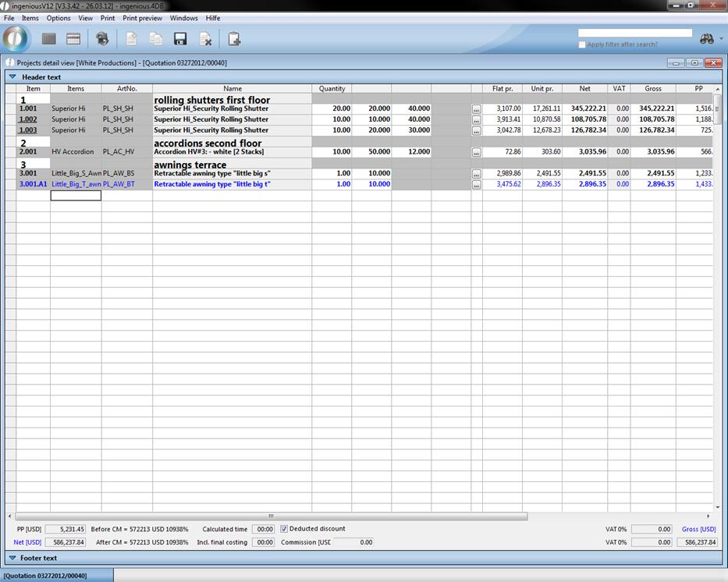
Task: Expand the Footer text section
Action: coord(12,558)
